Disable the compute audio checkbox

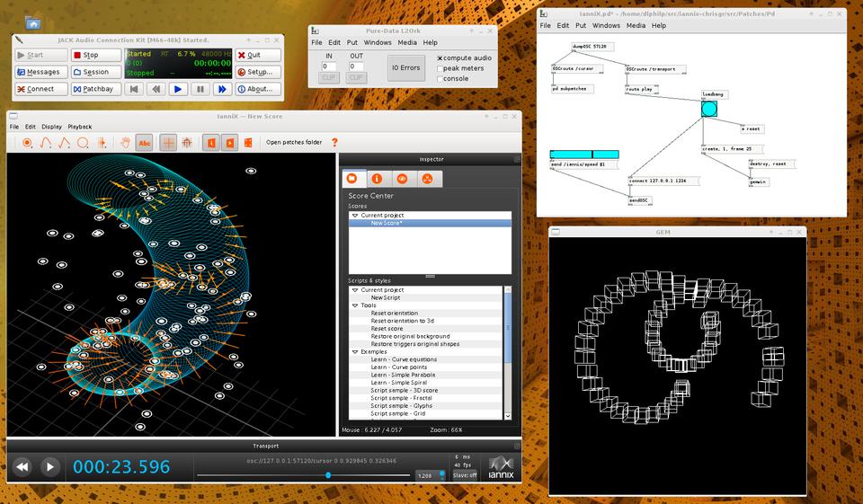click(440, 58)
